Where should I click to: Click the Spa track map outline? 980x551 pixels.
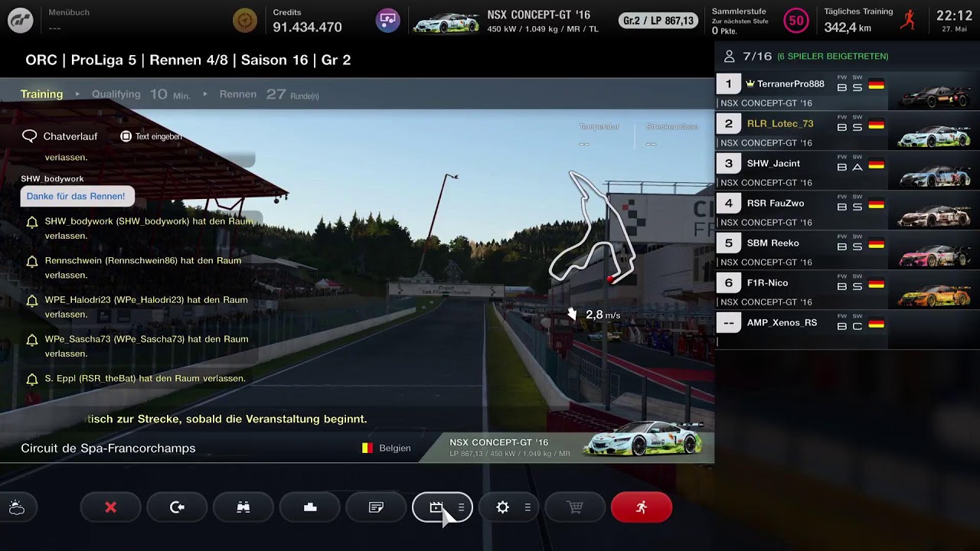tap(592, 228)
